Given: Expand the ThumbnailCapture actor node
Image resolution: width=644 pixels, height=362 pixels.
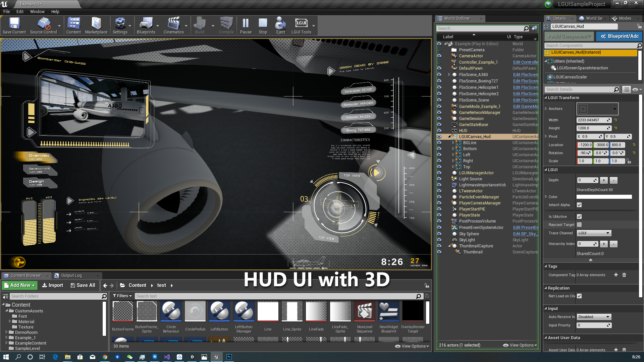Looking at the screenshot, I should [x=449, y=246].
